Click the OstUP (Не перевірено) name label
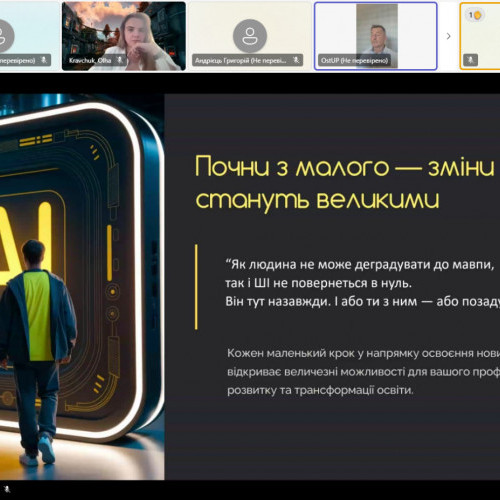 pyautogui.click(x=354, y=61)
